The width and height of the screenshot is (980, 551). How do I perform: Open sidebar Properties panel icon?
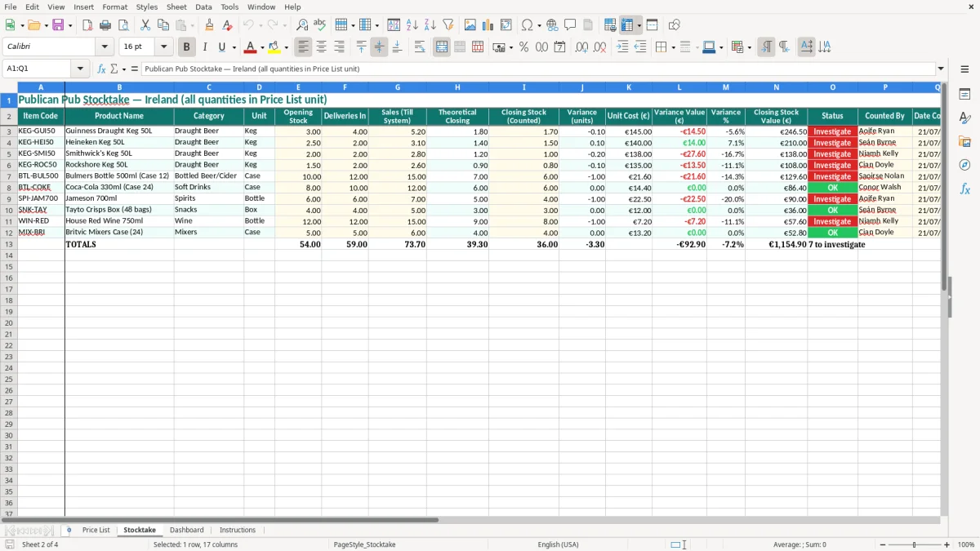point(964,95)
